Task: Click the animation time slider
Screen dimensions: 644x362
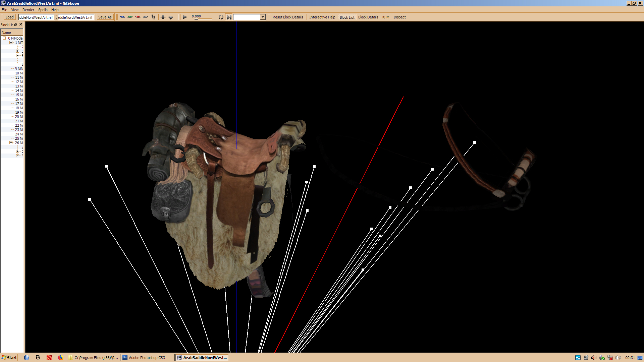Action: [x=203, y=19]
